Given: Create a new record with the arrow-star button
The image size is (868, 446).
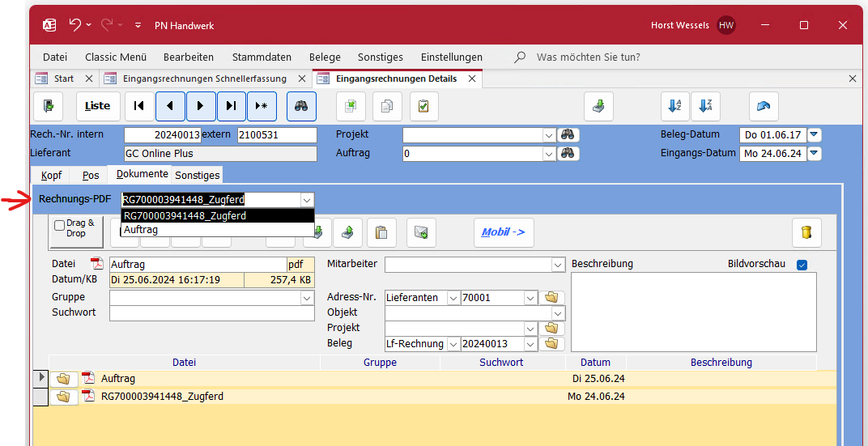Looking at the screenshot, I should [262, 106].
